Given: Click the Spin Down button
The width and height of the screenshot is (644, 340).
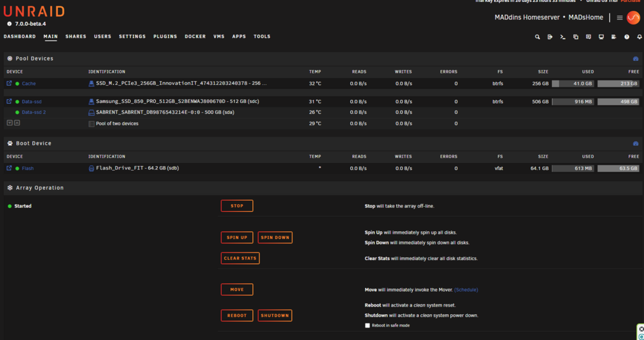Looking at the screenshot, I should coord(275,238).
